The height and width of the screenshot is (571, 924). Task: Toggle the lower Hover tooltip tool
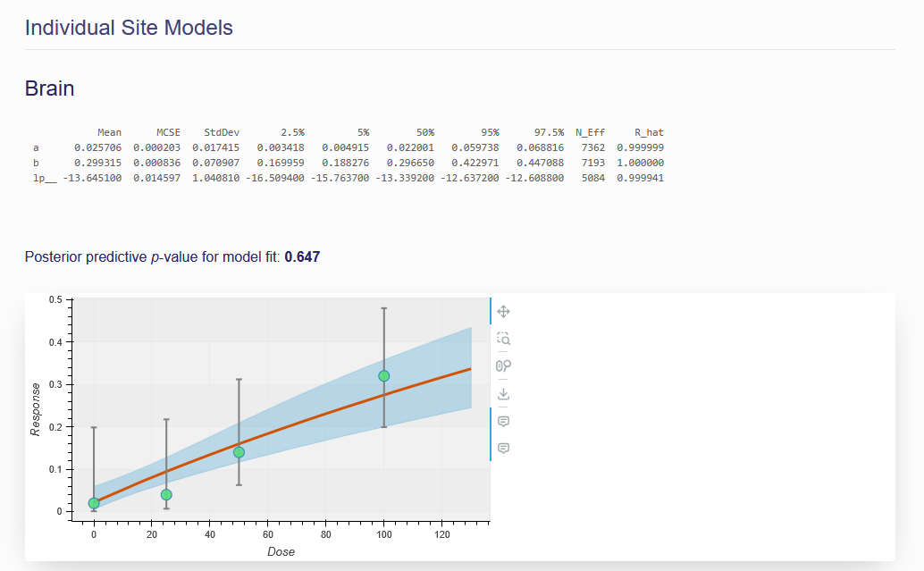pyautogui.click(x=503, y=448)
